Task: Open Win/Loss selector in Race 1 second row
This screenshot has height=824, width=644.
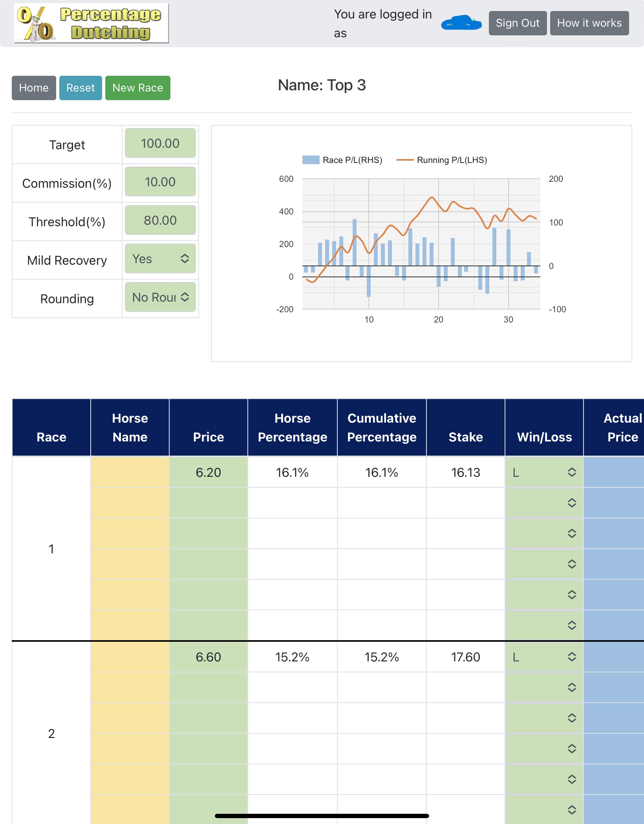Action: click(x=544, y=503)
